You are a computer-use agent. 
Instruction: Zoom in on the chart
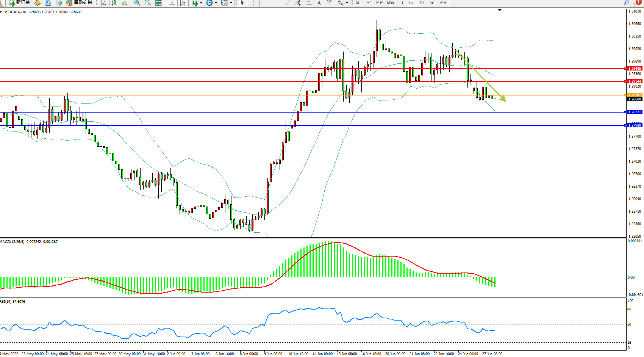click(x=137, y=3)
